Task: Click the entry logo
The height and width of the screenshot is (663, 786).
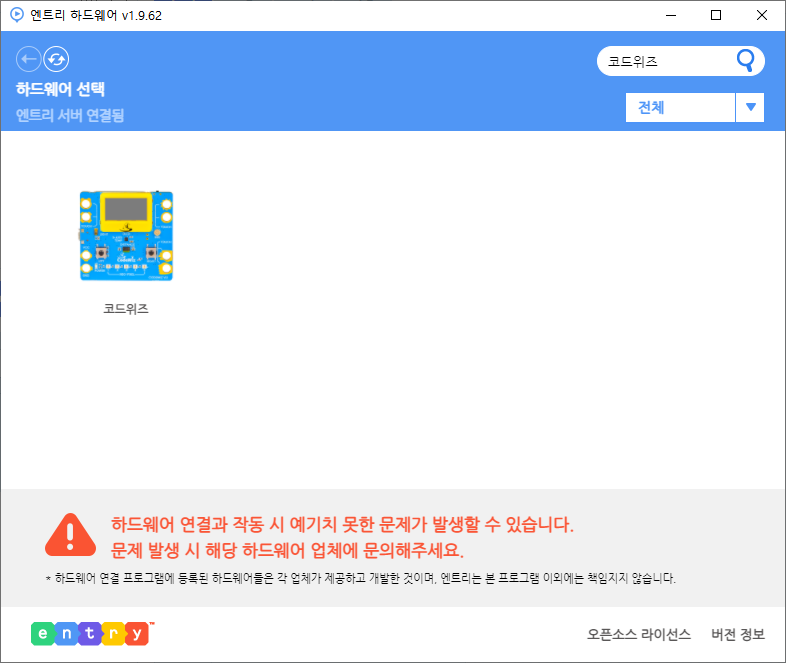Action: 92,633
